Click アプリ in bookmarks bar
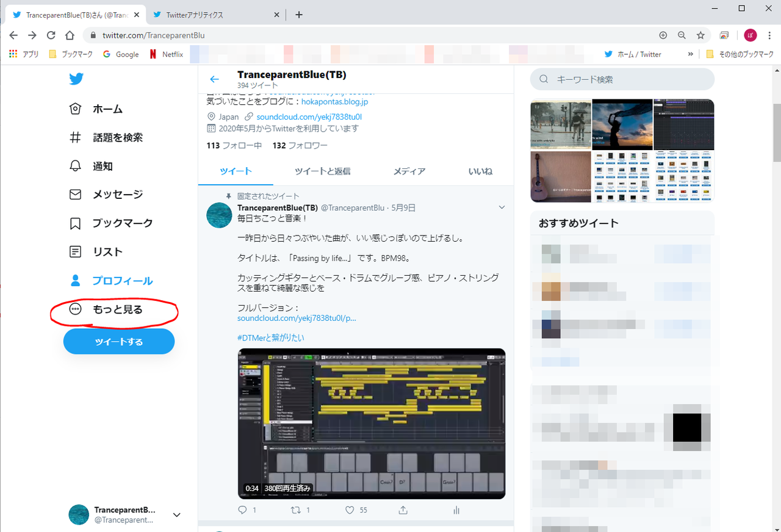 click(24, 54)
